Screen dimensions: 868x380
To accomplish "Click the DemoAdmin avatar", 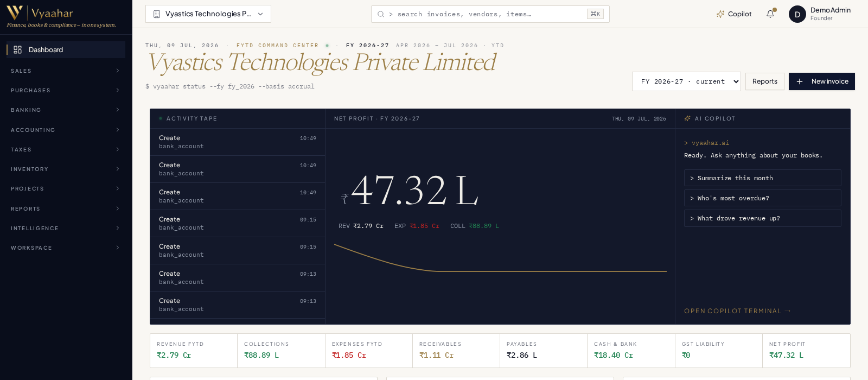I will point(797,14).
